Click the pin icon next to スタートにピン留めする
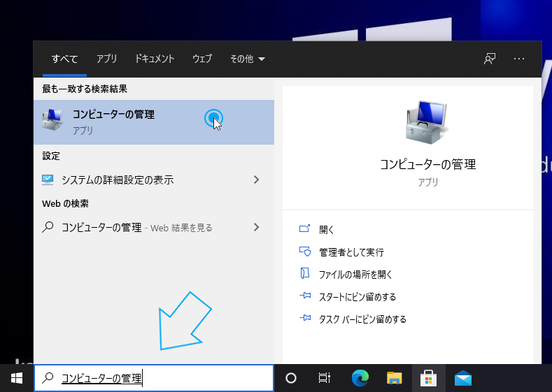 pos(305,296)
